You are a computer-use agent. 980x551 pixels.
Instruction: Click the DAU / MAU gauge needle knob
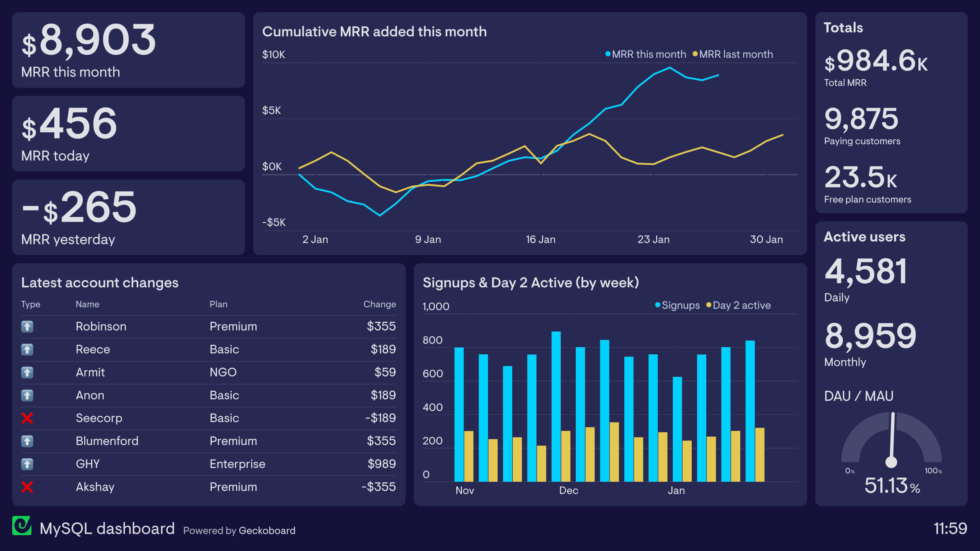pos(891,462)
